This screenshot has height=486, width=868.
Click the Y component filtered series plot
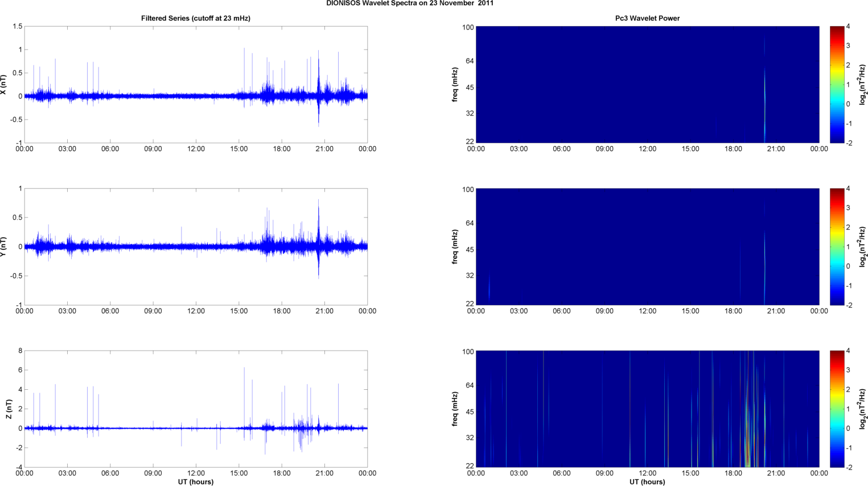tap(196, 247)
